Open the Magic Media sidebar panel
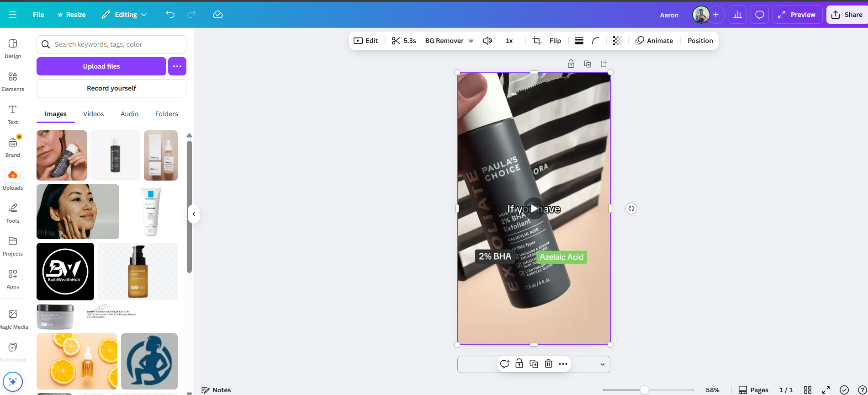The width and height of the screenshot is (868, 395). [x=13, y=319]
